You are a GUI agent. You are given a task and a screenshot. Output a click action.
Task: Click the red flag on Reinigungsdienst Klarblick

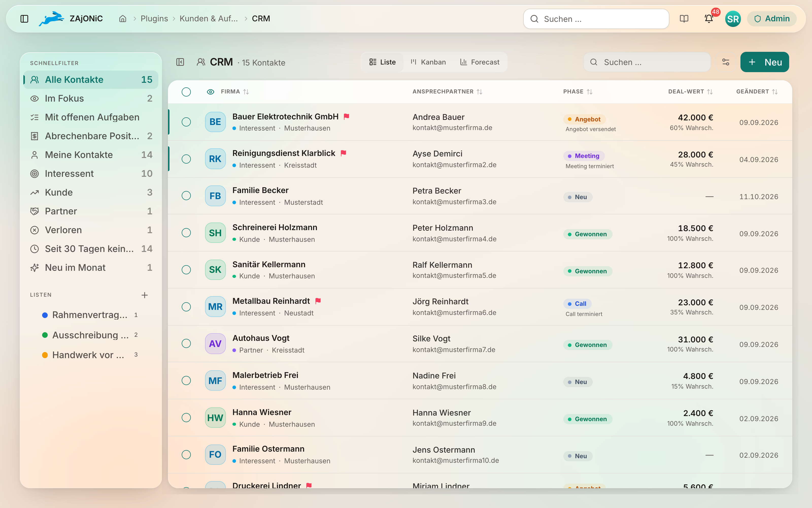pyautogui.click(x=343, y=153)
